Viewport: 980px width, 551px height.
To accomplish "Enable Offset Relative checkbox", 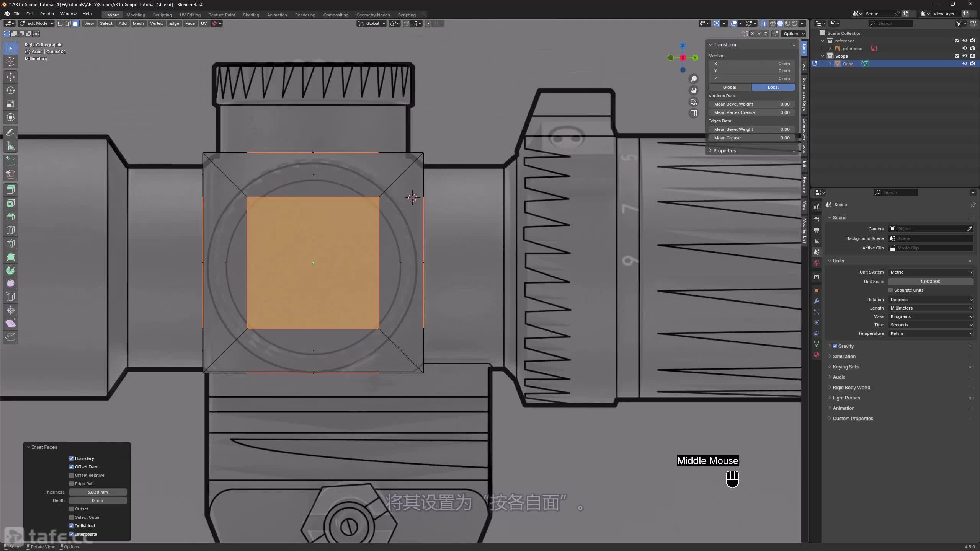I will pos(71,475).
